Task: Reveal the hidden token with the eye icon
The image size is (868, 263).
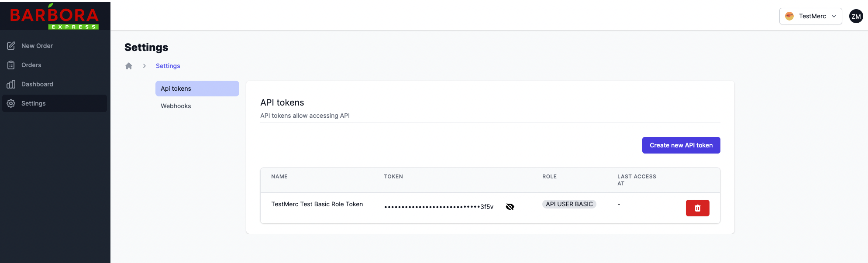Action: pyautogui.click(x=510, y=207)
